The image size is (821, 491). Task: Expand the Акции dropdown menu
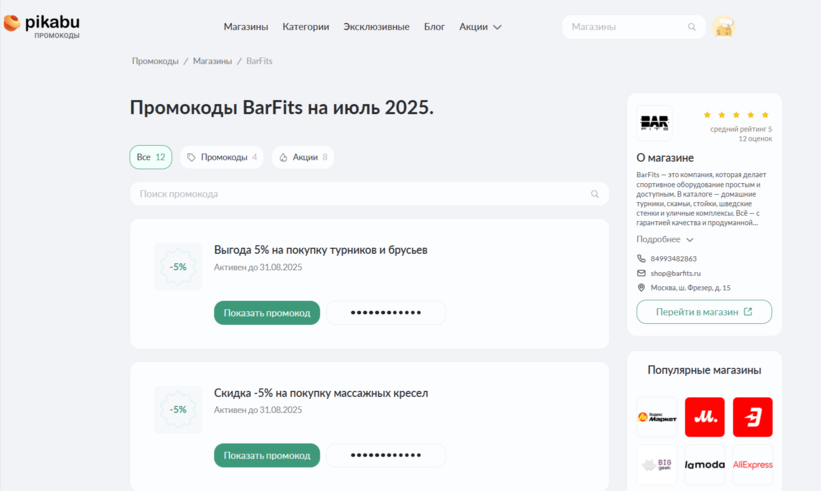[480, 27]
